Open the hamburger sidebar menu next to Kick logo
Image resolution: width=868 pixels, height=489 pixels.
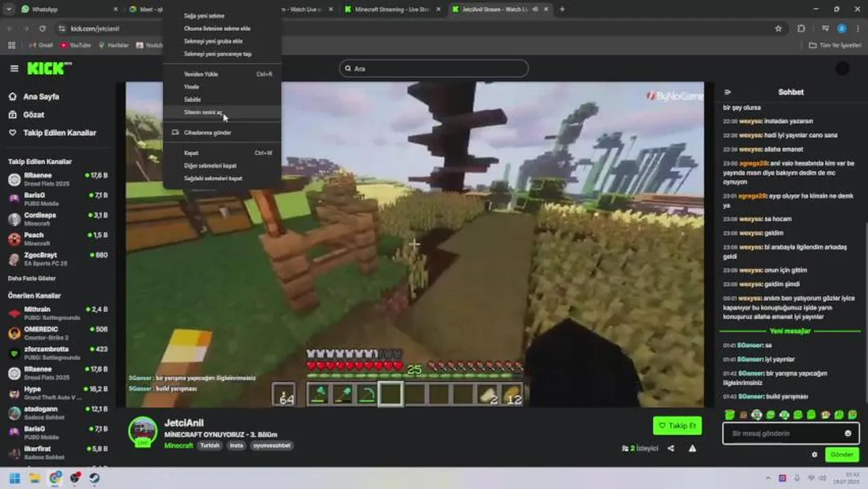tap(14, 68)
